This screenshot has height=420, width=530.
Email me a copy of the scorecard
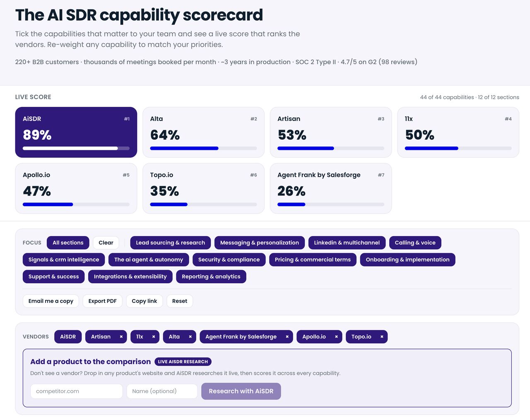coord(51,301)
